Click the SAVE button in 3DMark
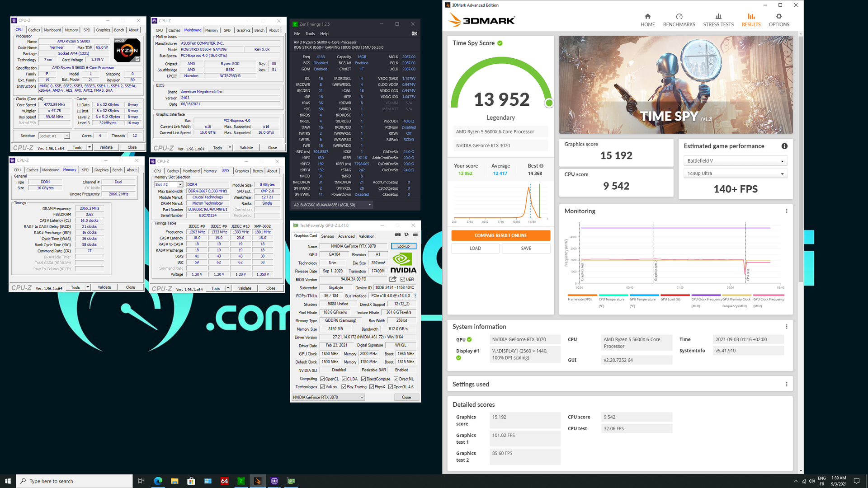Screen dimensions: 868x488 tap(526, 248)
